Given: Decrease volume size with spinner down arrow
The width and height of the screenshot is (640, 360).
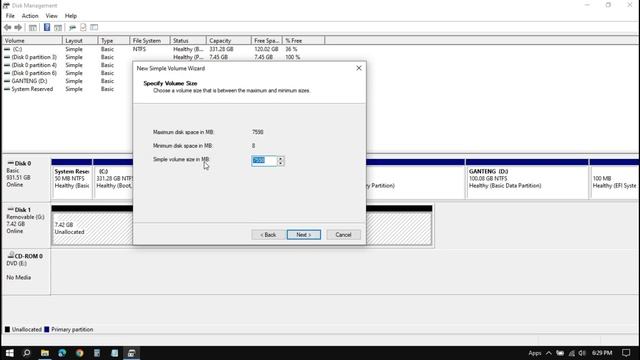Looking at the screenshot, I should click(281, 163).
